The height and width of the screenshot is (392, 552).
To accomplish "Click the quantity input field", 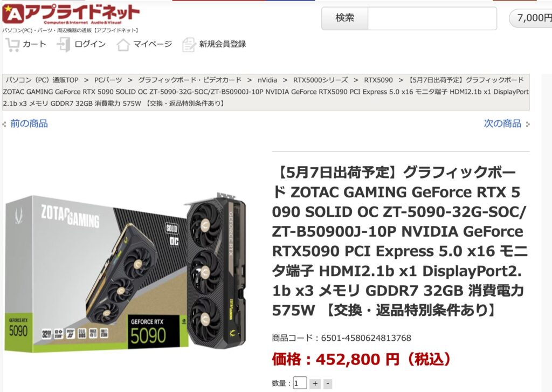I will click(x=300, y=383).
